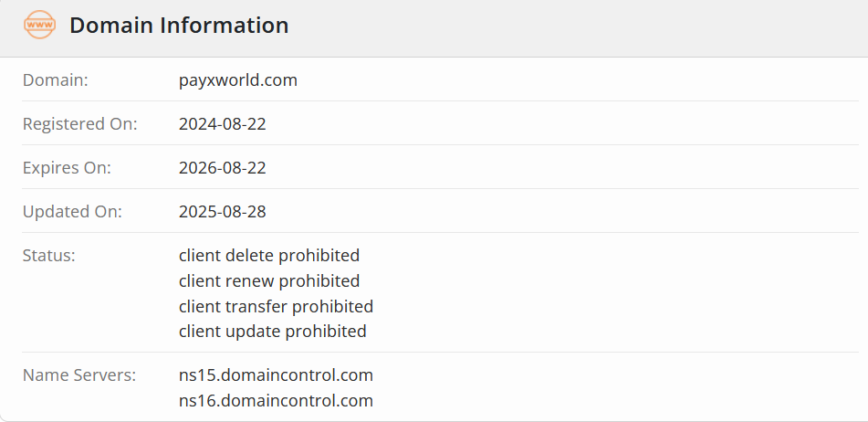Screen dimensions: 868x422
Task: Click the ns15.domaincontrol.com name server
Action: point(276,375)
